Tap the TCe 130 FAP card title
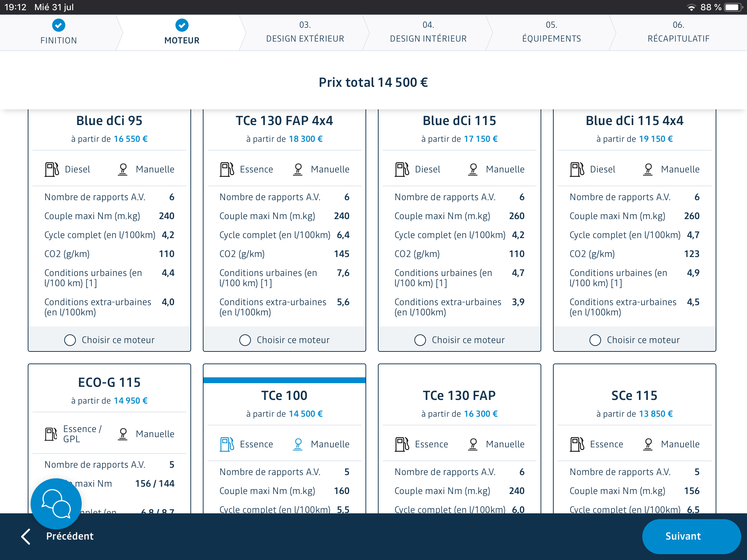The image size is (747, 560). (x=459, y=396)
